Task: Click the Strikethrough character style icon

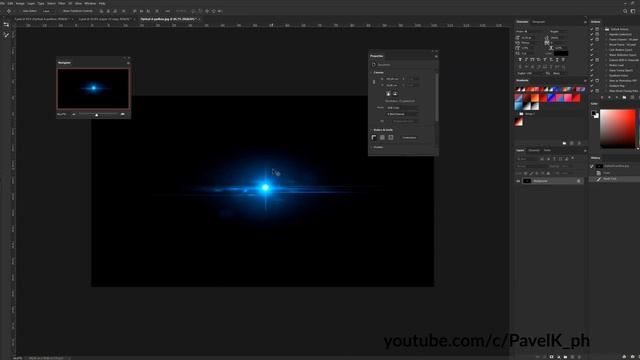Action: (563, 60)
